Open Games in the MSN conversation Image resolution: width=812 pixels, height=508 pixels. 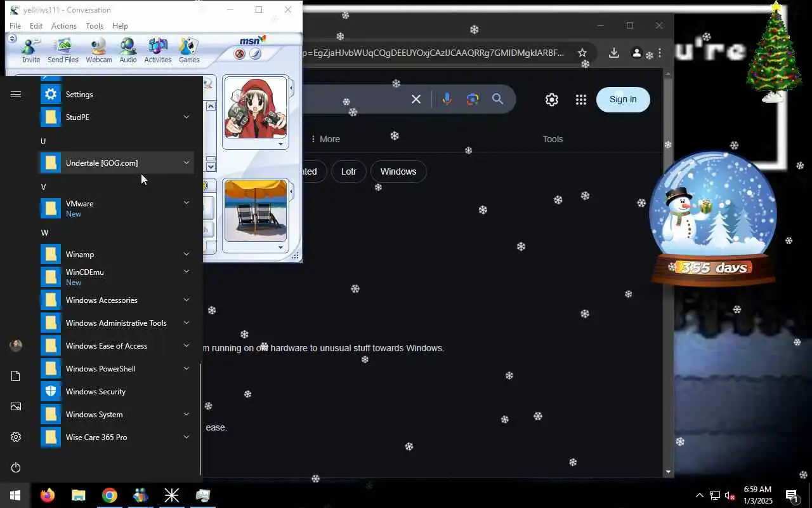[189, 51]
